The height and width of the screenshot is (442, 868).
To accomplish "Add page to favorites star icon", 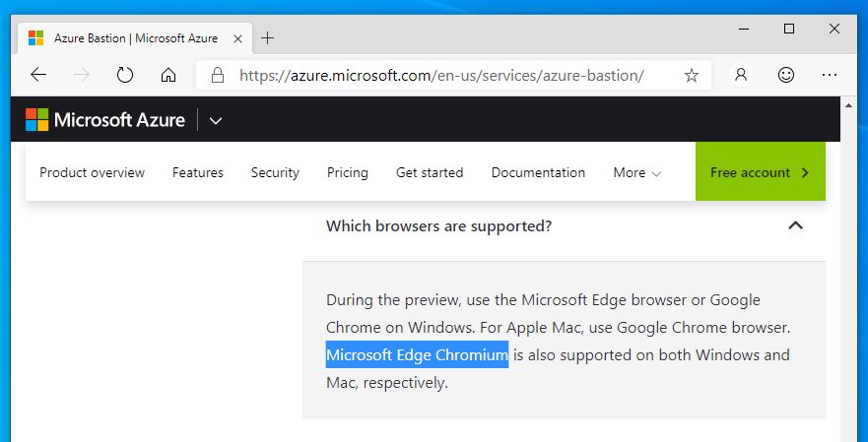I will click(x=691, y=75).
